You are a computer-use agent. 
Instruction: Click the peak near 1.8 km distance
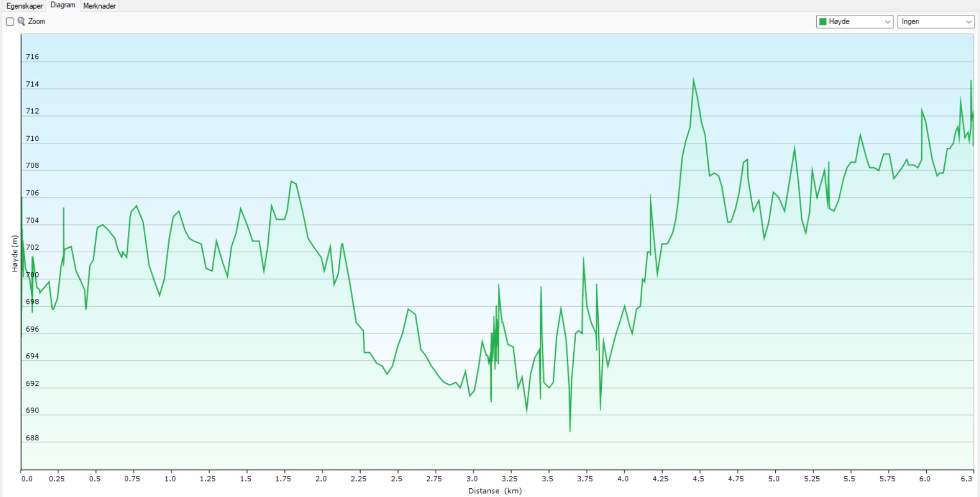pyautogui.click(x=291, y=181)
